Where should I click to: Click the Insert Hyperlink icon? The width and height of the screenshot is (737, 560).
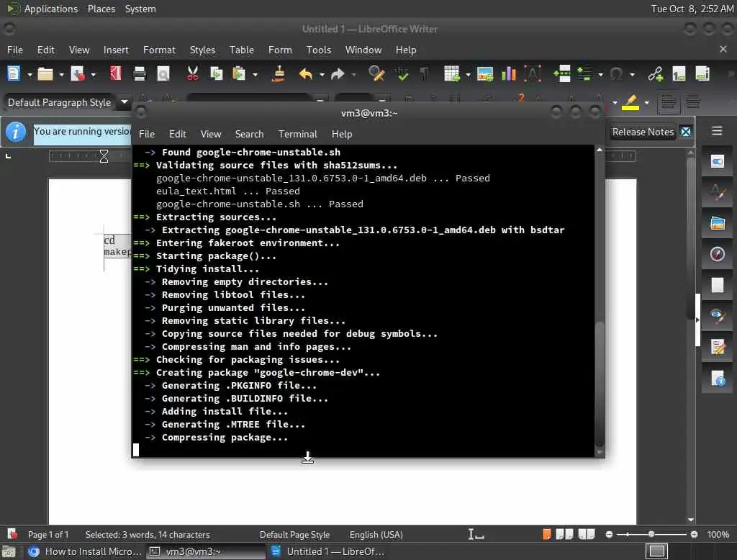tap(655, 74)
